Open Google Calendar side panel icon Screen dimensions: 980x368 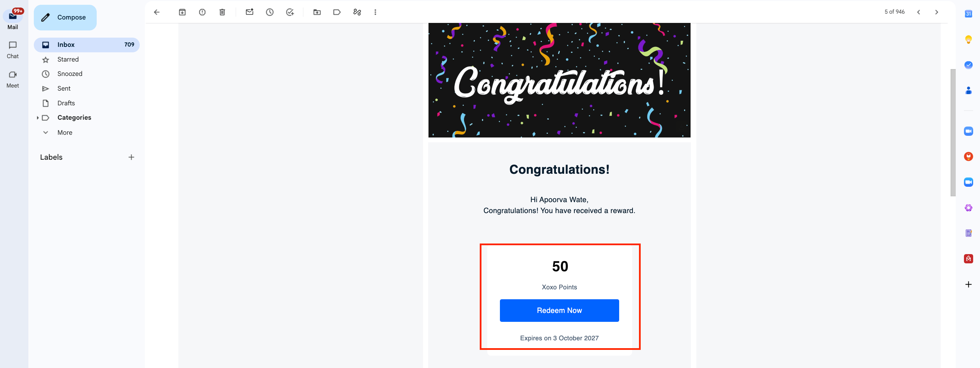(968, 14)
